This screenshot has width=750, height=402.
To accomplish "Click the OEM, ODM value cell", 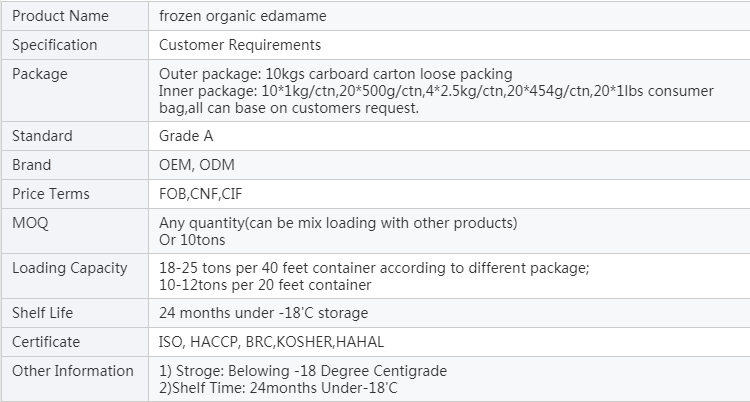I will coord(449,165).
